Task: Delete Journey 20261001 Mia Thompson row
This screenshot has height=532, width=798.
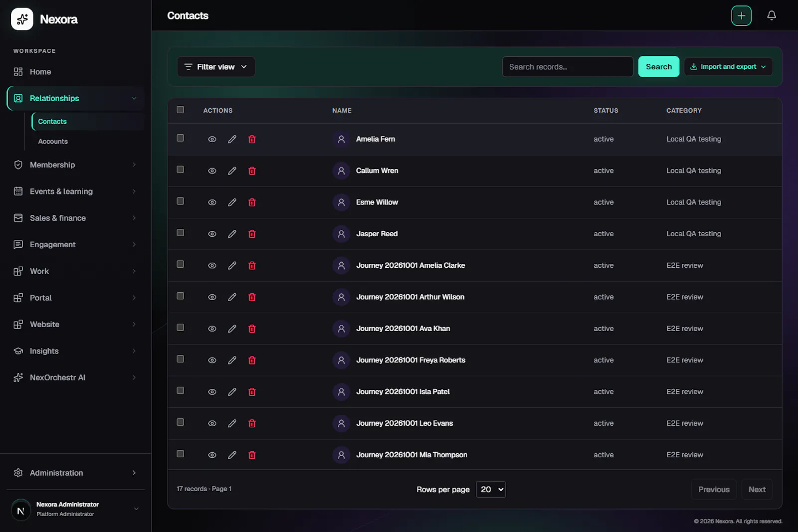Action: click(x=252, y=455)
